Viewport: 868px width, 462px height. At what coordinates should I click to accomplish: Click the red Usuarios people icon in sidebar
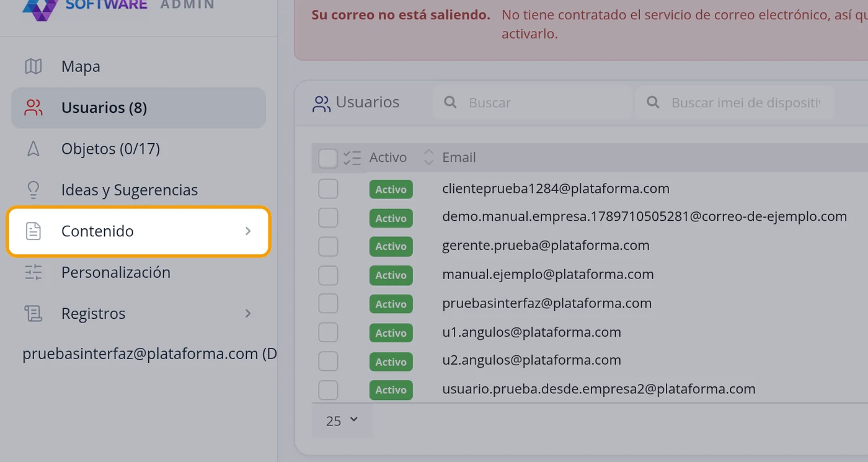(x=33, y=108)
